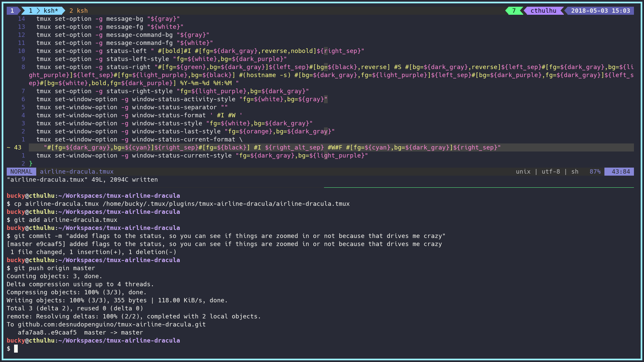The width and height of the screenshot is (644, 362).
Task: Click the shell prompt cursor block
Action: coord(16,349)
